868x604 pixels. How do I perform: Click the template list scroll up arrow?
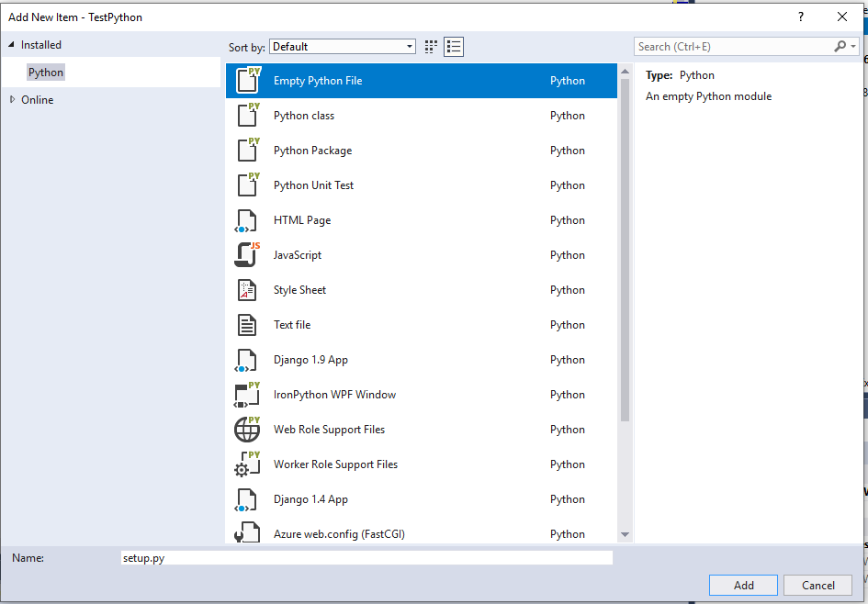[625, 72]
